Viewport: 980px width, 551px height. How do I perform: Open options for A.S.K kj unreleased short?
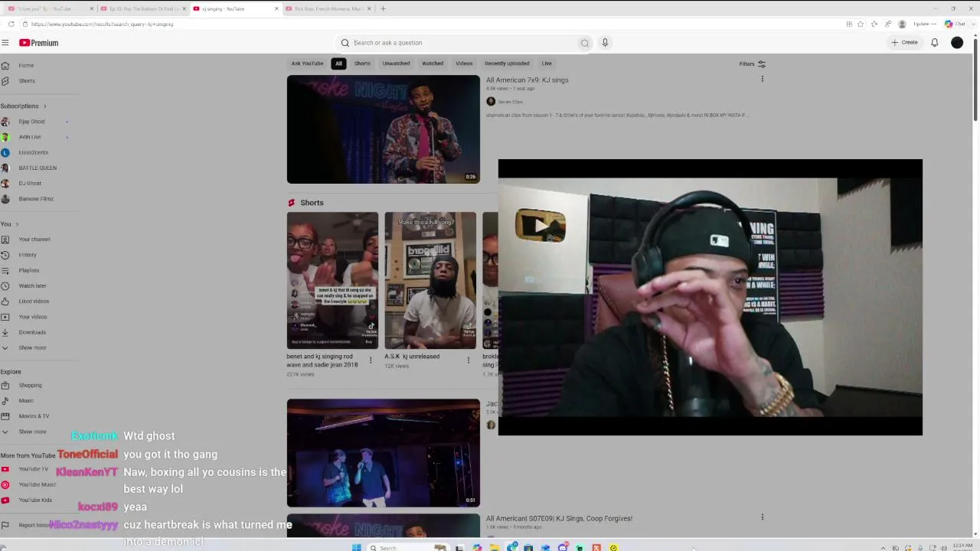(x=469, y=360)
